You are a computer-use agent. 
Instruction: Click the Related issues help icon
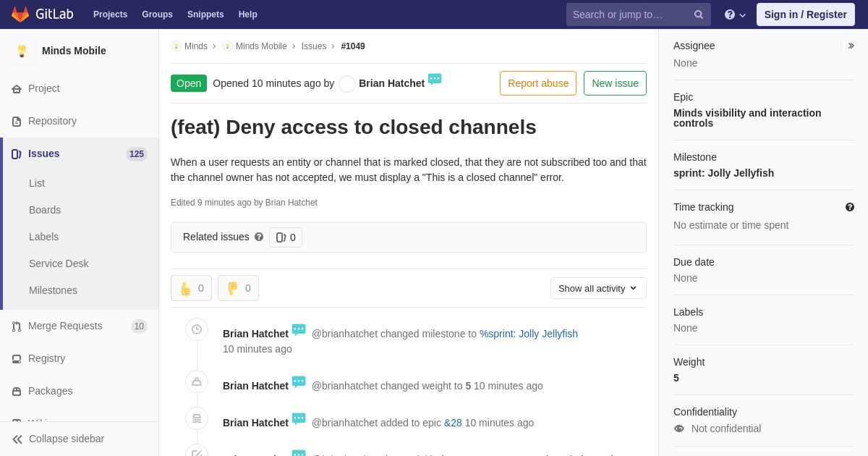tap(259, 237)
